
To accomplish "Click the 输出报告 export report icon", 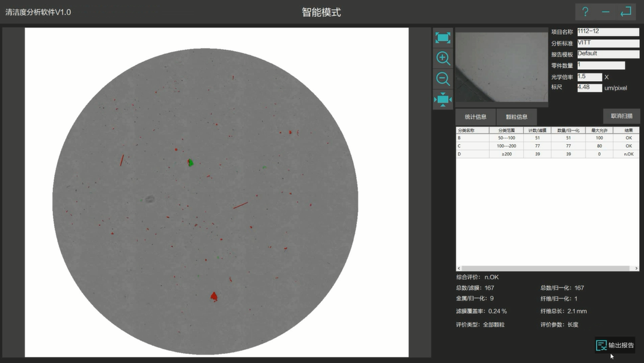I will [601, 345].
